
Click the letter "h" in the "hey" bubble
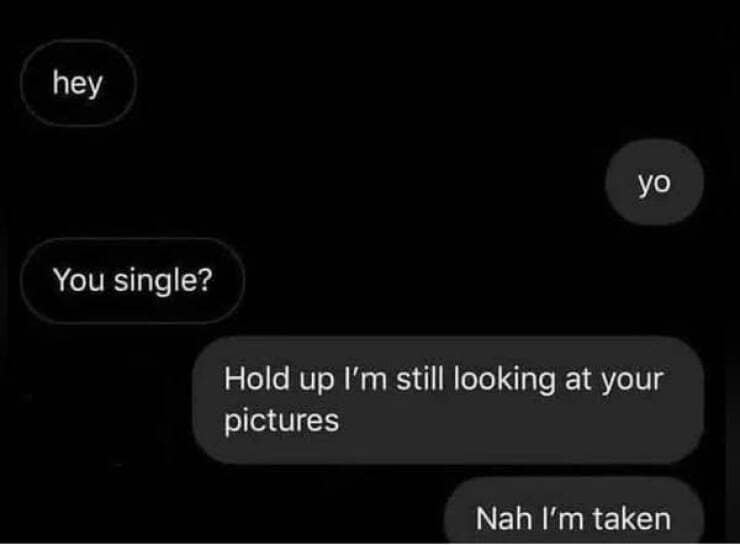coord(60,82)
